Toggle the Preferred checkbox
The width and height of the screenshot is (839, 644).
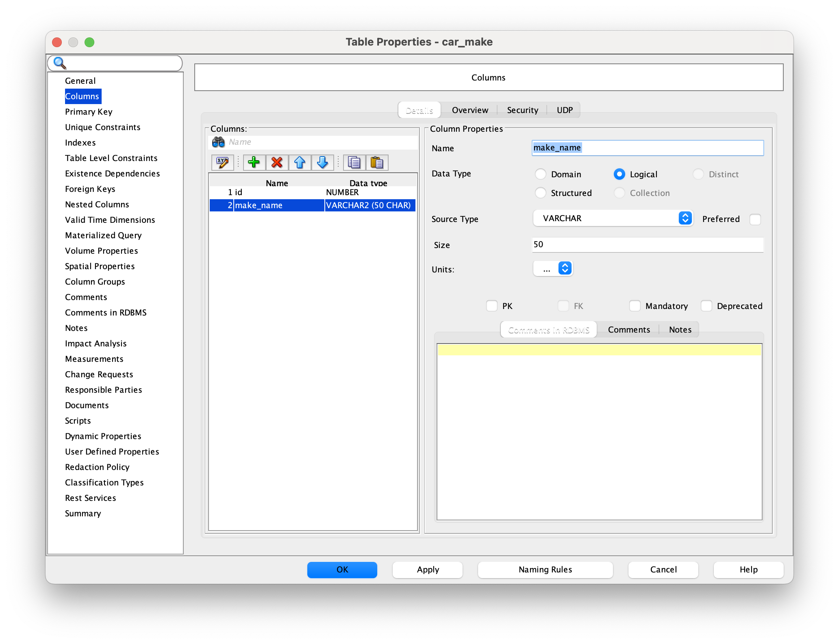point(755,219)
